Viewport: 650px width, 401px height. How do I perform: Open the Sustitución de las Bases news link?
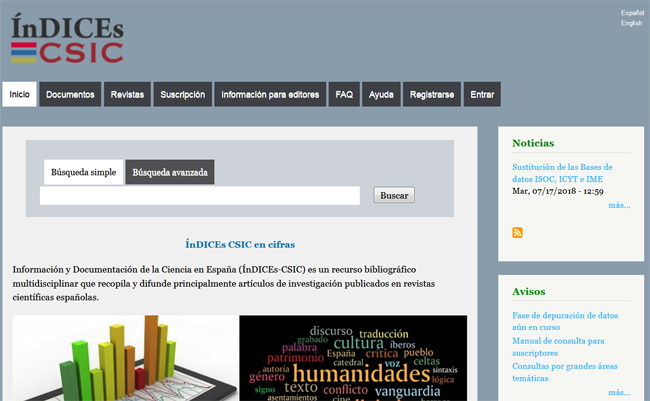click(562, 173)
